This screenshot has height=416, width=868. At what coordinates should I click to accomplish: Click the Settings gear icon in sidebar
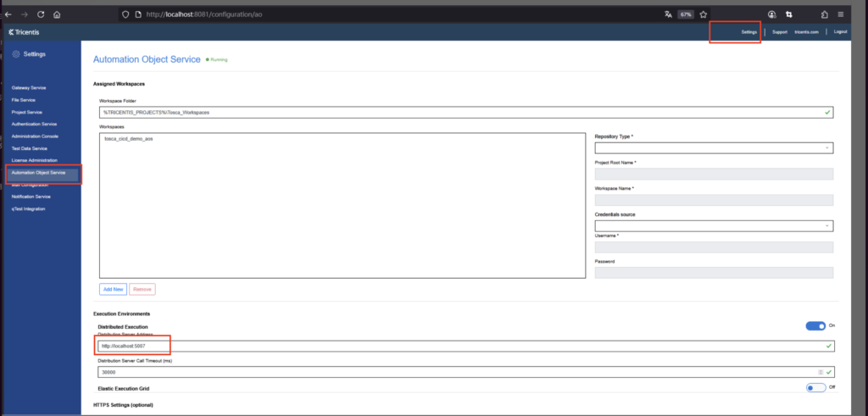click(16, 54)
